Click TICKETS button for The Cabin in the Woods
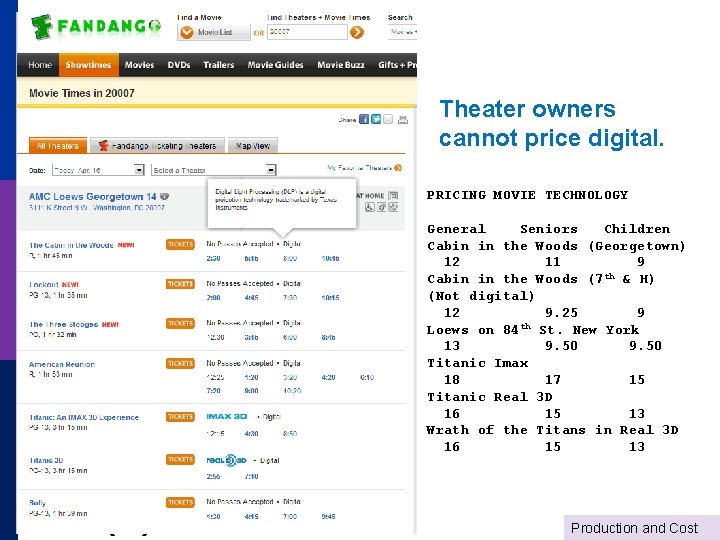The image size is (720, 540). (180, 244)
